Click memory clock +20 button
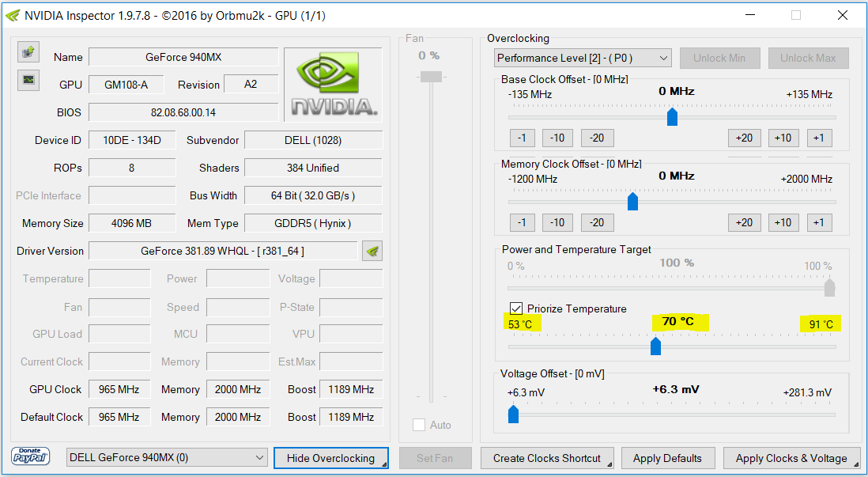The height and width of the screenshot is (477, 868). tap(744, 223)
